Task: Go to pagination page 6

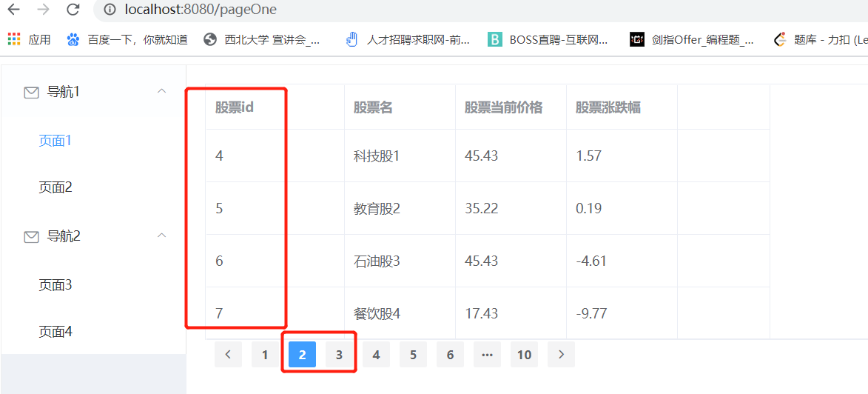Action: 451,355
